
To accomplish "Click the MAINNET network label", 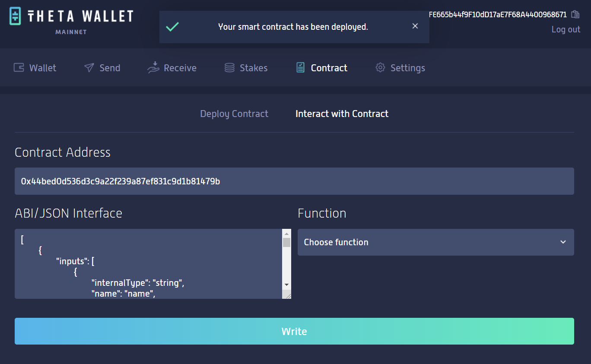I will [71, 32].
